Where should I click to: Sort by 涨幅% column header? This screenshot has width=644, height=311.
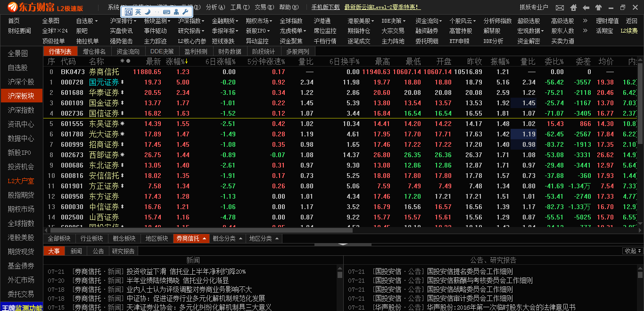[177, 62]
